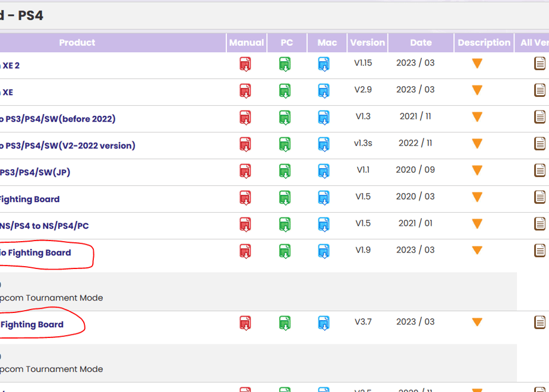
Task: Download the PC firmware for XE 2
Action: (x=285, y=64)
